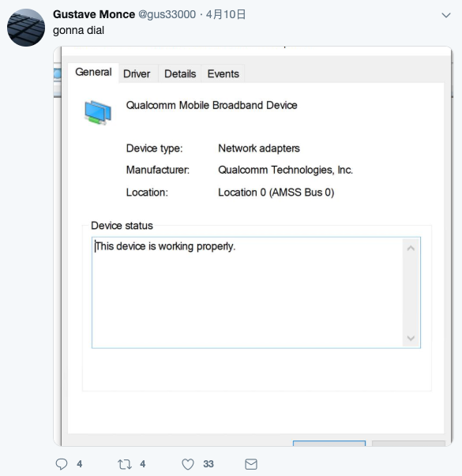Expand the tweet options chevron
This screenshot has height=476, width=462.
click(x=445, y=15)
